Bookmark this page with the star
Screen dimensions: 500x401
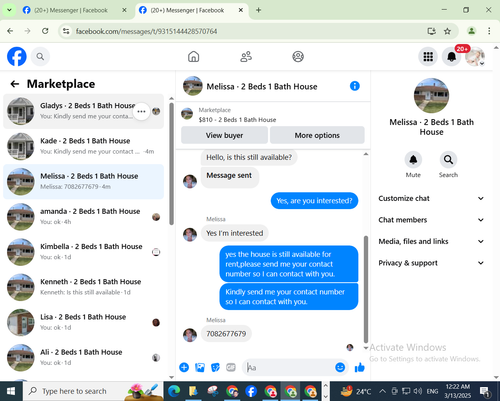tap(447, 31)
